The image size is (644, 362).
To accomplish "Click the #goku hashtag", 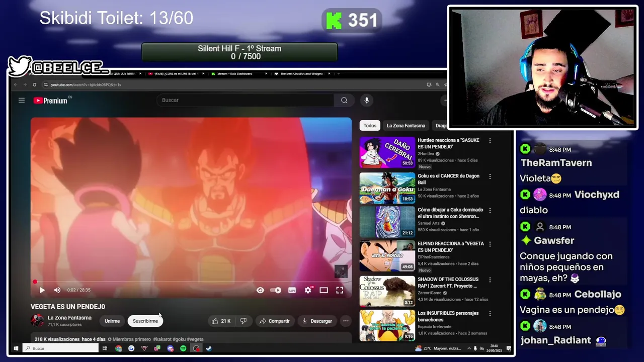I will pos(179,339).
